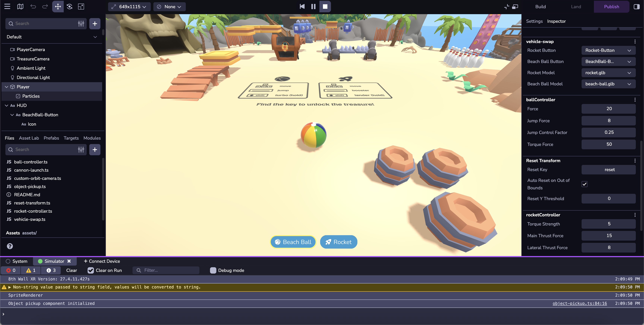The height and width of the screenshot is (325, 644).
Task: Click the restart to beginning icon
Action: point(302,7)
